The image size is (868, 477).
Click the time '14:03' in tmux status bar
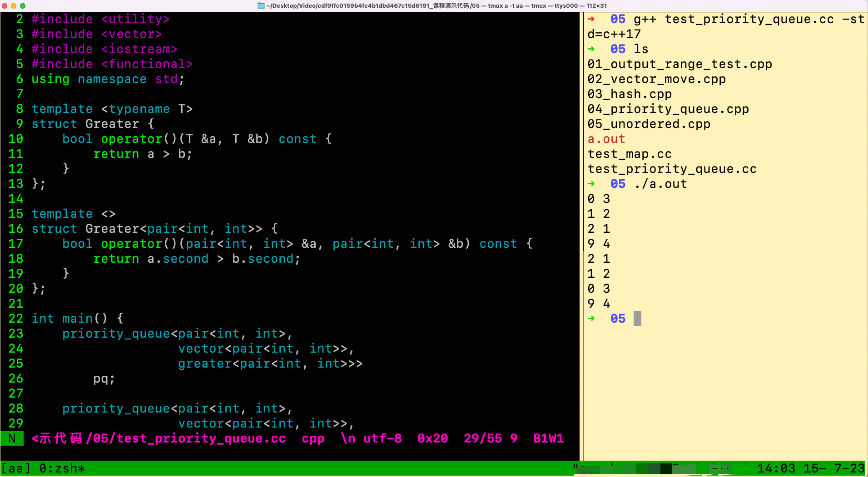(x=776, y=468)
